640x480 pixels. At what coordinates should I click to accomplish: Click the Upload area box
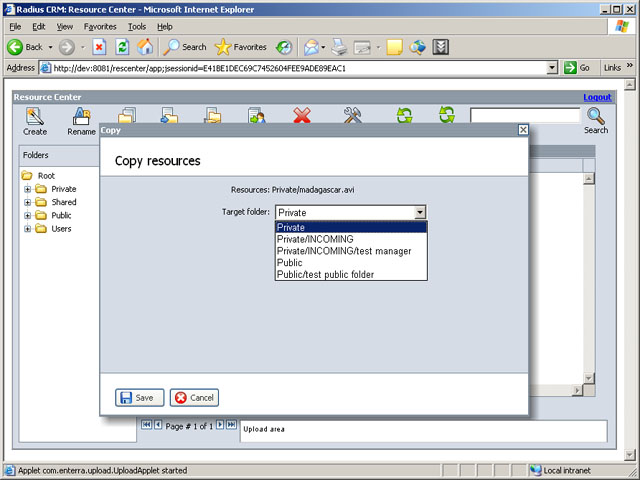click(x=424, y=431)
